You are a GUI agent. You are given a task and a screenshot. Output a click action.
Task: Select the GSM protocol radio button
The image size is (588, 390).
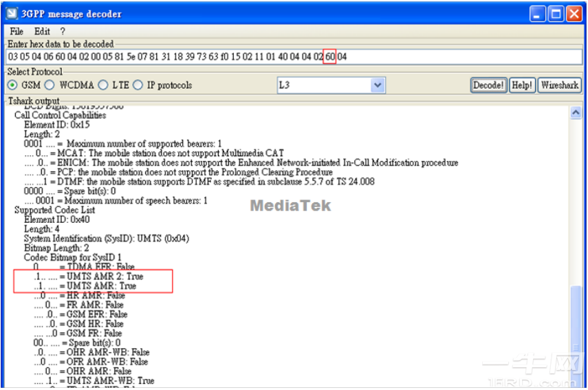pyautogui.click(x=13, y=85)
